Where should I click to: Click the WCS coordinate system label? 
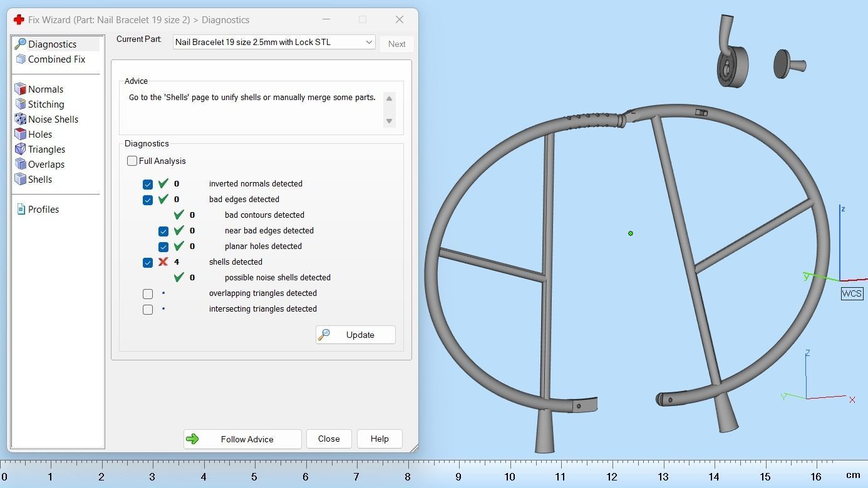(852, 293)
